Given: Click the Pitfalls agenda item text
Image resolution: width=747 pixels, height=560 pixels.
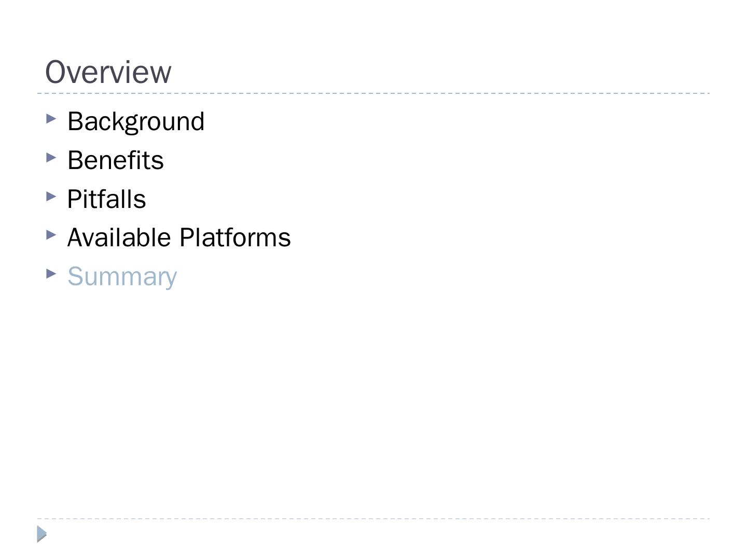Looking at the screenshot, I should click(107, 199).
